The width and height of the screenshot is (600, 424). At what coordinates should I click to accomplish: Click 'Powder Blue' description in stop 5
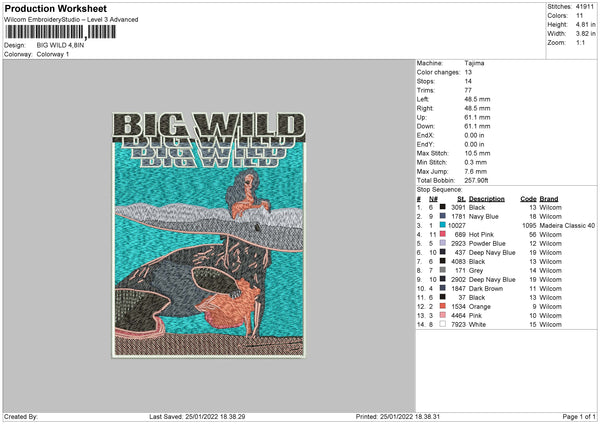[x=487, y=243]
